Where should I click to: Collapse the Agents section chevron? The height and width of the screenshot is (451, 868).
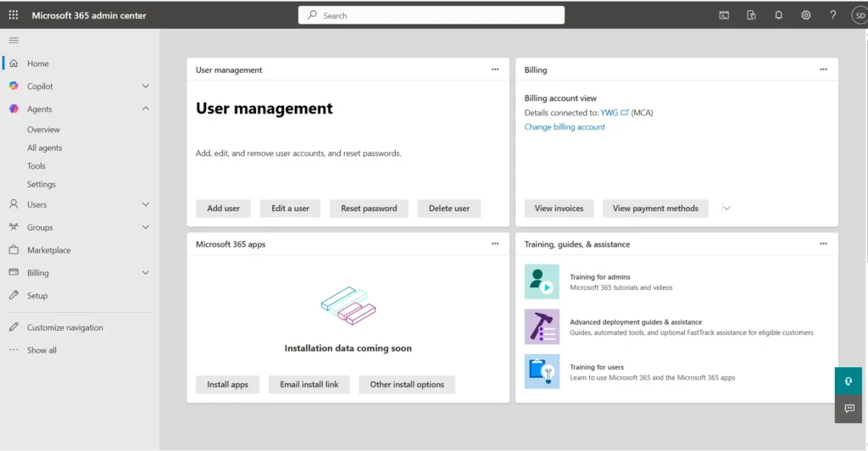tap(146, 109)
